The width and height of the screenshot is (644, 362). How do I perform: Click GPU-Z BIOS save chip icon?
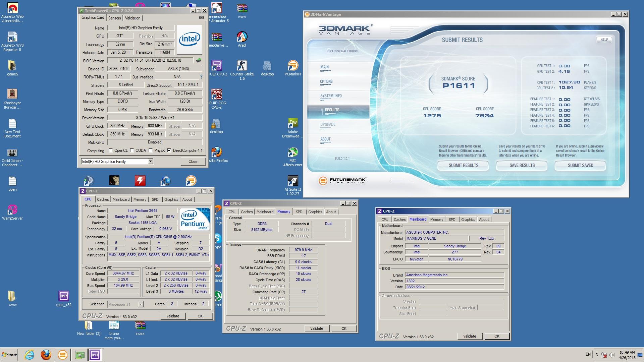[199, 60]
